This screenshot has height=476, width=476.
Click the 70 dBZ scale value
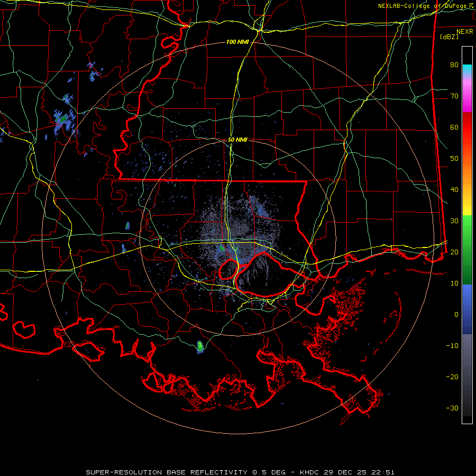pyautogui.click(x=454, y=96)
